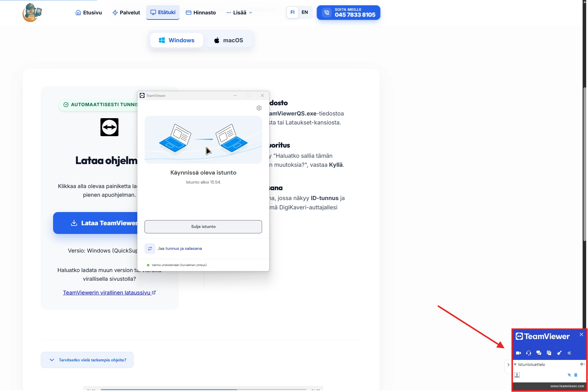588x392 pixels.
Task: Open the video camera tool in TeamViewer panel
Action: [x=518, y=353]
